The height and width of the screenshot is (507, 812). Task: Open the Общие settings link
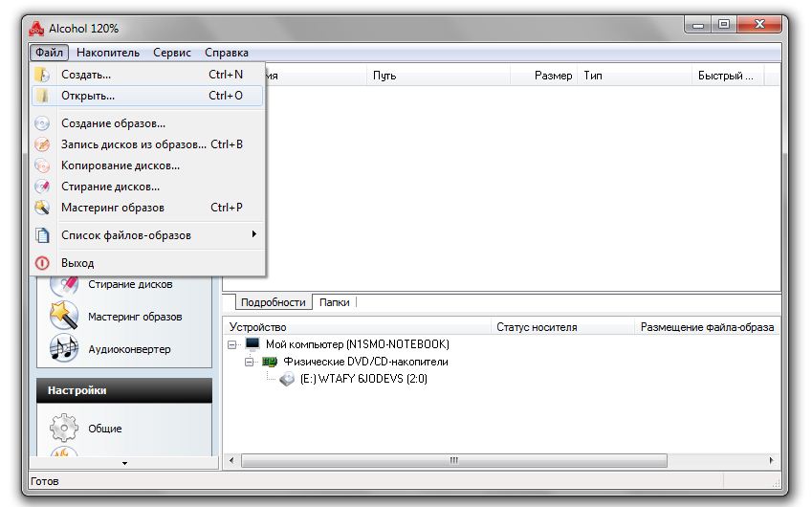click(x=104, y=429)
